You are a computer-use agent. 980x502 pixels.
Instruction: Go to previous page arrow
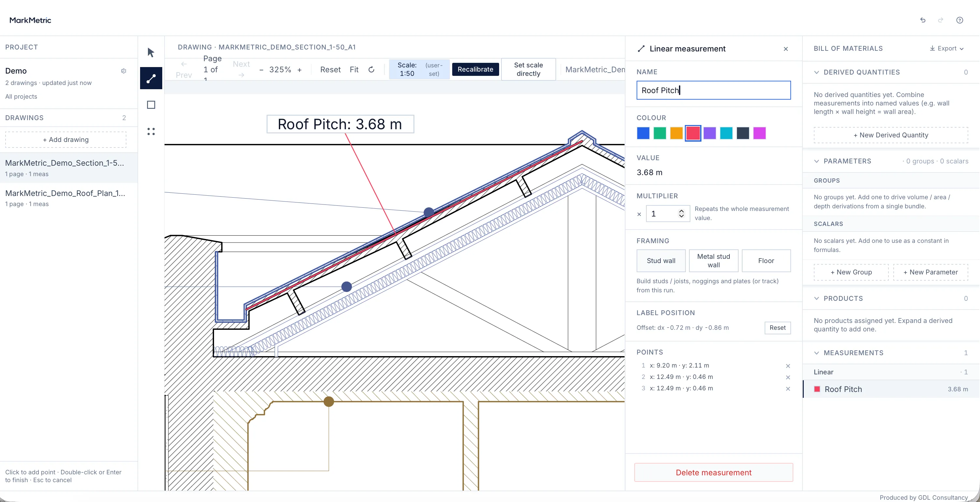click(184, 70)
